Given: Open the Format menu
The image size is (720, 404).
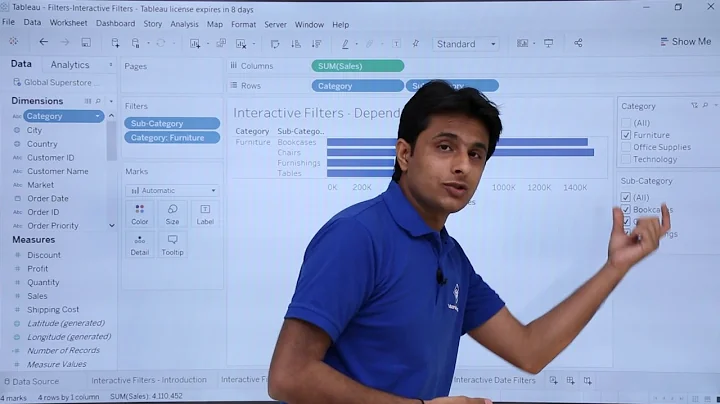Looking at the screenshot, I should coord(243,24).
